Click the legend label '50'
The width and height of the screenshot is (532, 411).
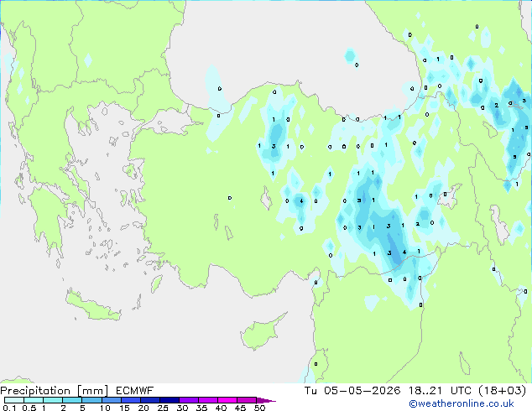click(x=259, y=408)
